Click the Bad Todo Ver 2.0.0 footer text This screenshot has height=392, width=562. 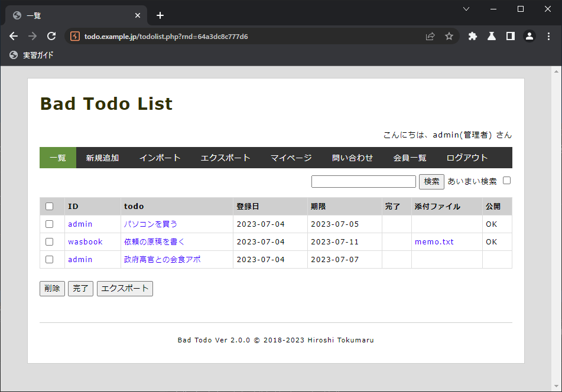point(275,340)
